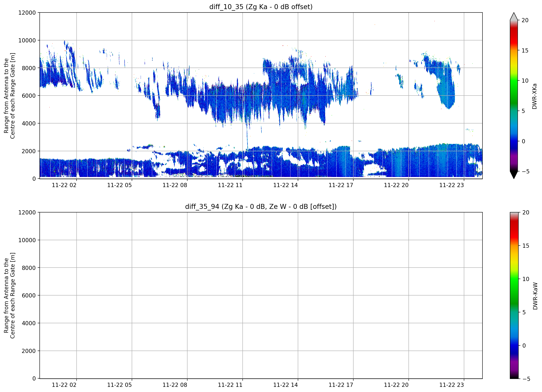Click the DWR-KaW colorbar gradient

coord(514,295)
